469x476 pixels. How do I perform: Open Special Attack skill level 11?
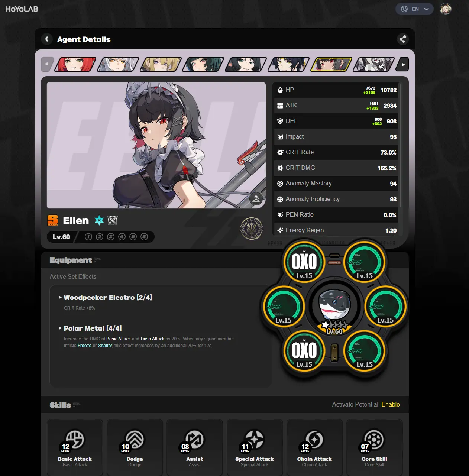(x=255, y=448)
